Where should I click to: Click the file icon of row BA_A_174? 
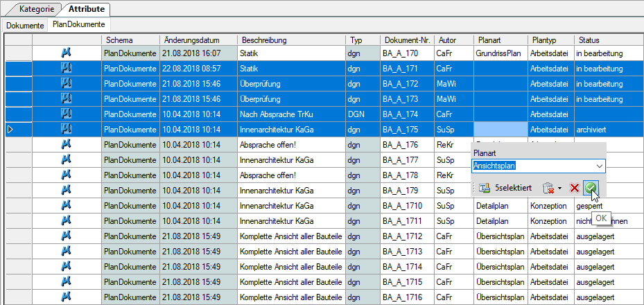[66, 114]
